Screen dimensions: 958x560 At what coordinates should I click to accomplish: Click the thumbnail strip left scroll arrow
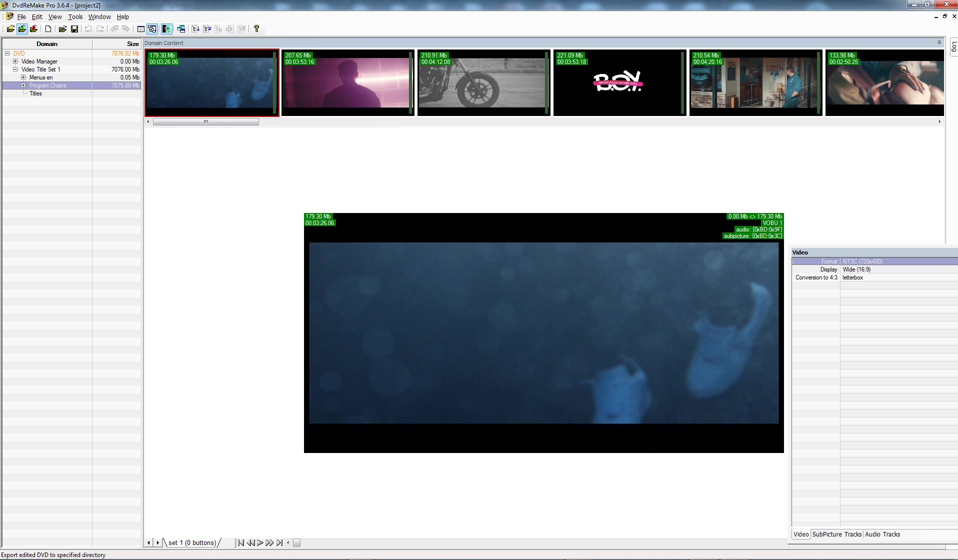pyautogui.click(x=148, y=121)
